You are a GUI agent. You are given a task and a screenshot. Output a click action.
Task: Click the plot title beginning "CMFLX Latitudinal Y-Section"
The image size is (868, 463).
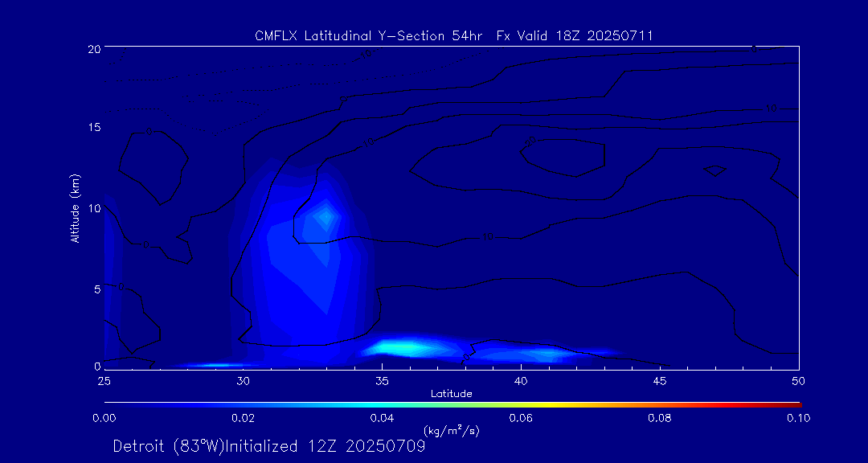click(x=453, y=36)
